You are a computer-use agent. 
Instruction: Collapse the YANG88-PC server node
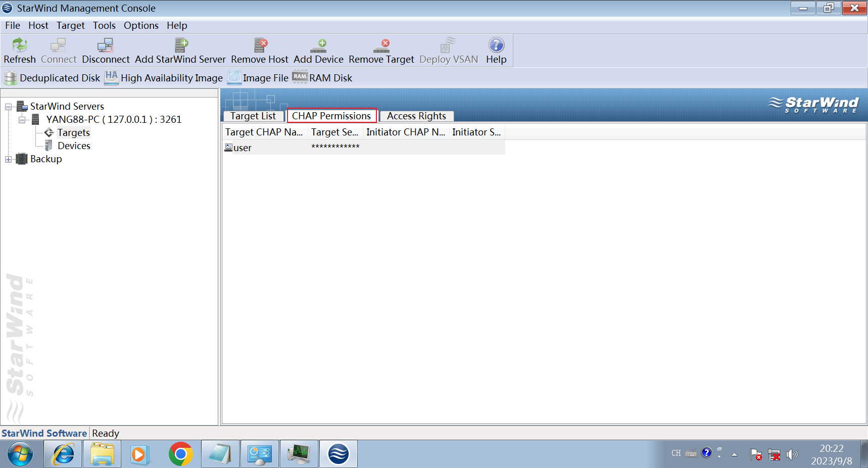point(22,120)
